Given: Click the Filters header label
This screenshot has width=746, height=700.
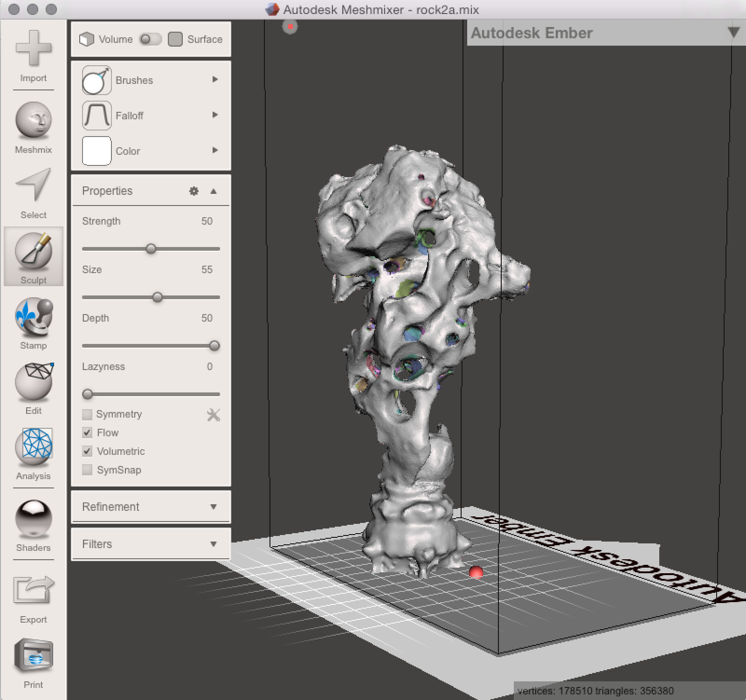Looking at the screenshot, I should tap(97, 544).
